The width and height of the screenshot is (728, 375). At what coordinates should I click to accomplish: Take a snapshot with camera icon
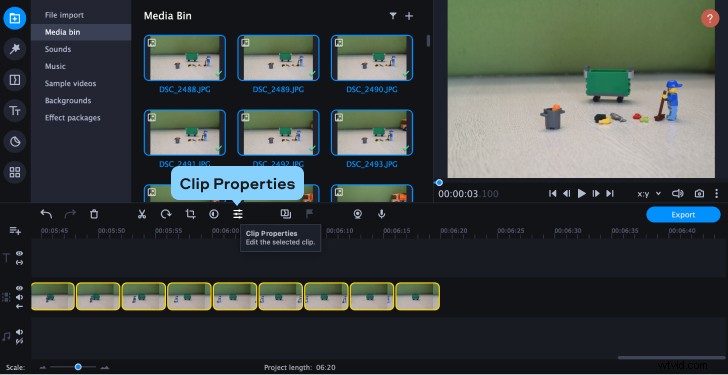(x=699, y=194)
